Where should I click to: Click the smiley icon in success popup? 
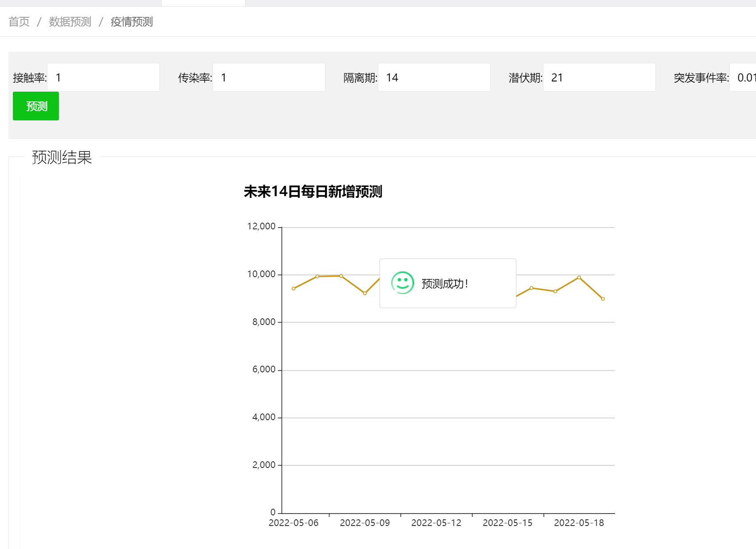pyautogui.click(x=403, y=283)
